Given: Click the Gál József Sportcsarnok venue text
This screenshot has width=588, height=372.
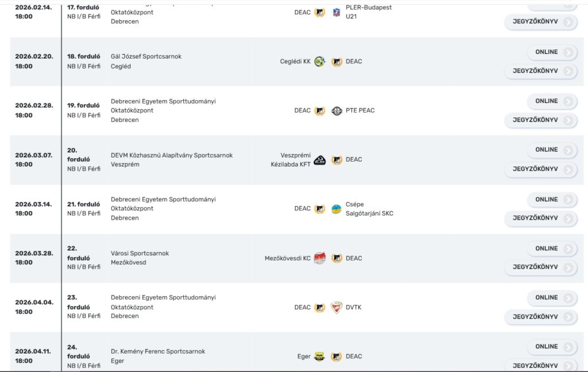Looking at the screenshot, I should click(x=146, y=56).
